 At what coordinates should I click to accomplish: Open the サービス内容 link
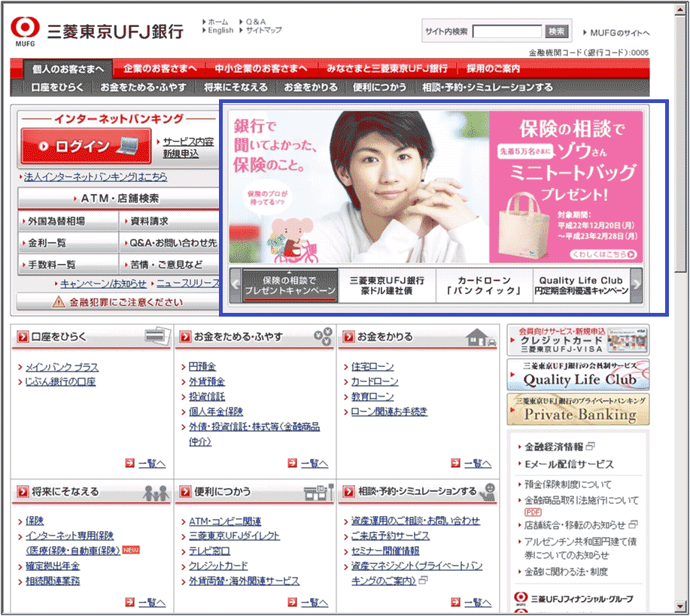click(x=188, y=141)
